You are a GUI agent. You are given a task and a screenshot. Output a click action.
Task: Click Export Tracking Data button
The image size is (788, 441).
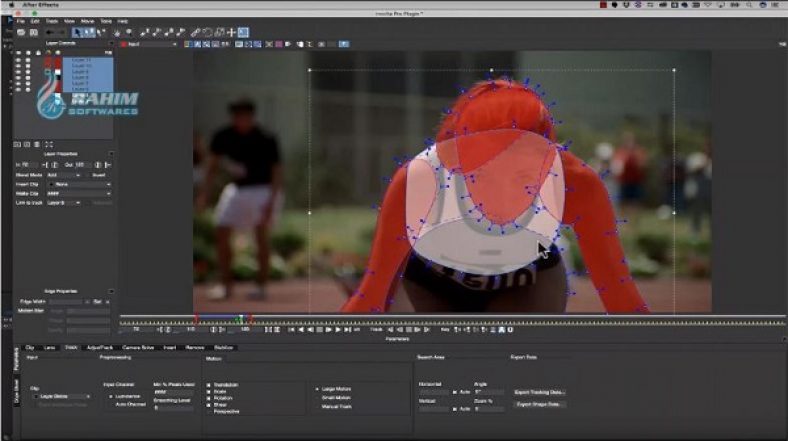click(x=539, y=392)
